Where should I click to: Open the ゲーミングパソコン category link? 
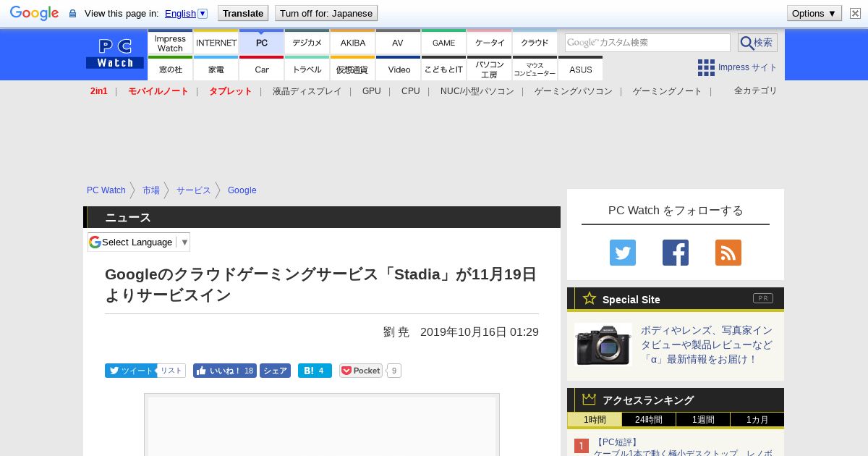click(x=574, y=91)
